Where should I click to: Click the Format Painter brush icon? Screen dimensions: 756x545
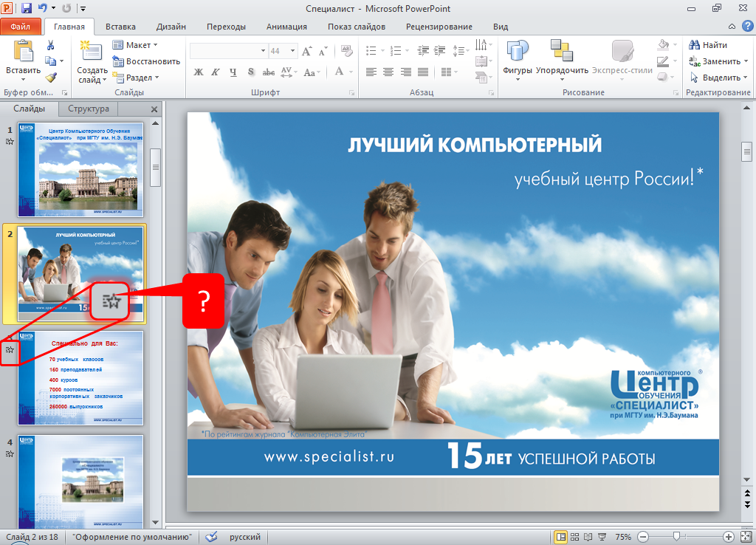tap(51, 77)
